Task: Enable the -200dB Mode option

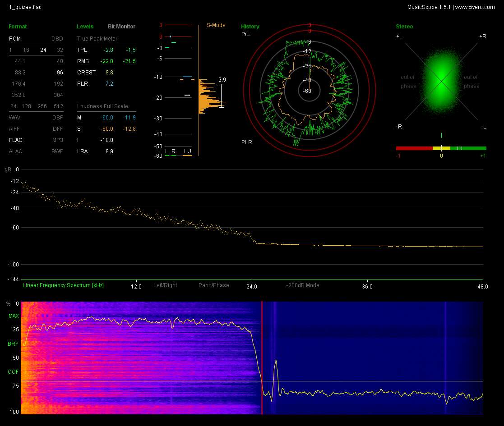Action: [302, 285]
